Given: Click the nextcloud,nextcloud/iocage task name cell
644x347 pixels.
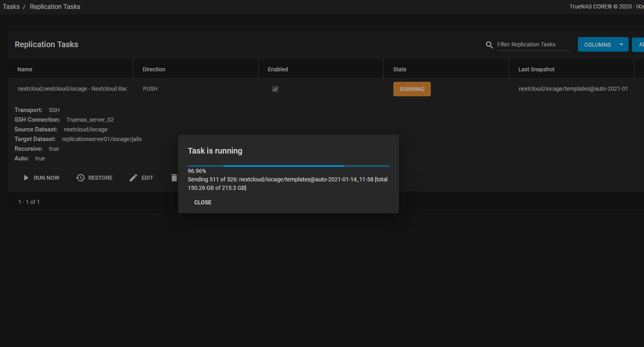Looking at the screenshot, I should coord(73,89).
